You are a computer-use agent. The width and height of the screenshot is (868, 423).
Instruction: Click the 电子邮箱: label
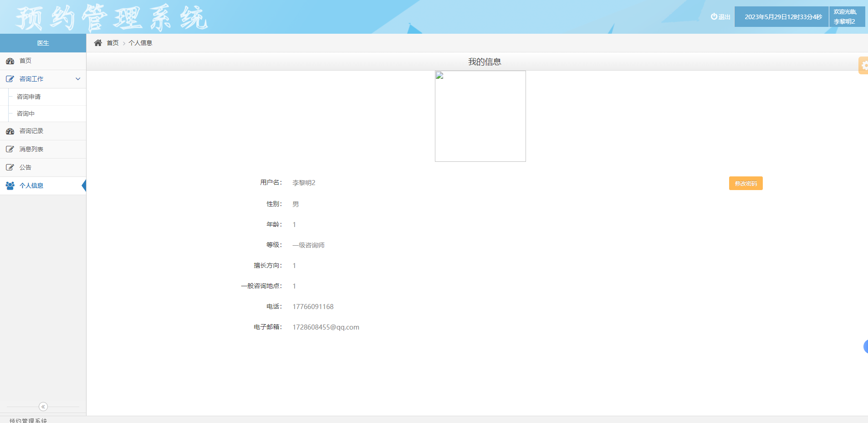[268, 327]
